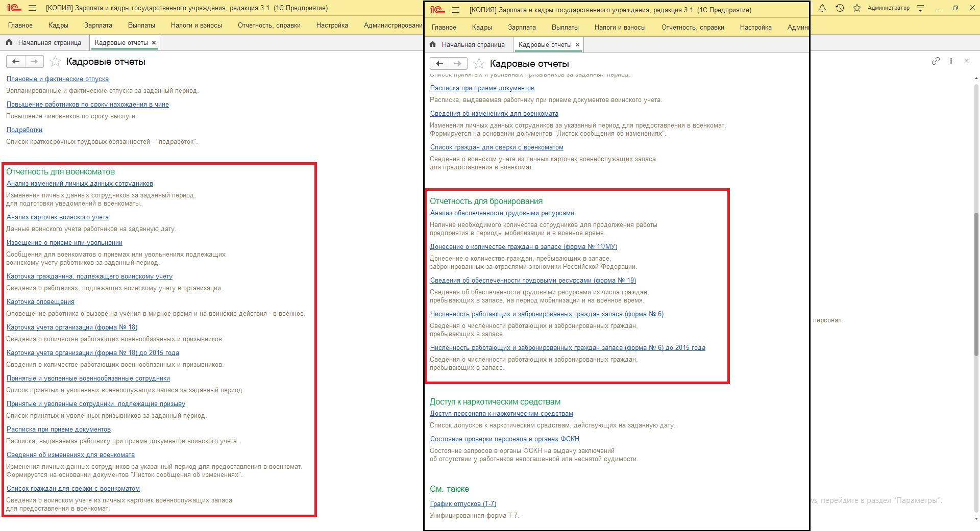Open Выплаты menu in right window

(x=565, y=28)
